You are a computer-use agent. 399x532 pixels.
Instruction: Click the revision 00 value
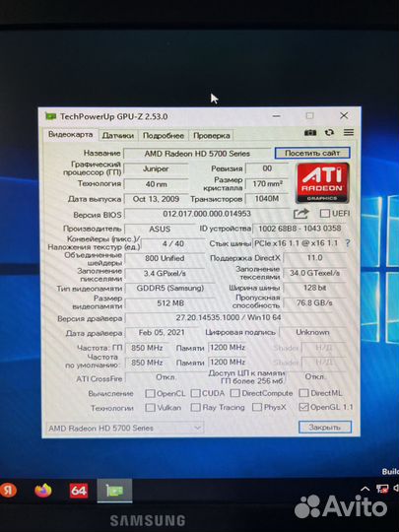tap(267, 168)
